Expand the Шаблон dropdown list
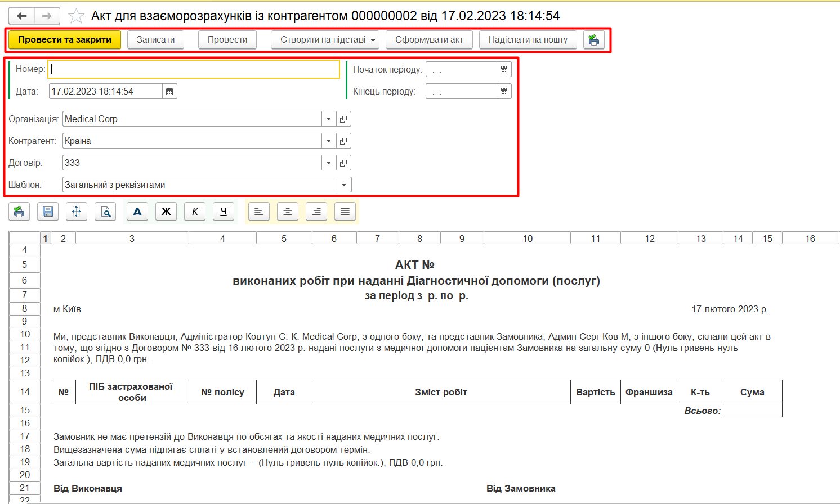Image resolution: width=840 pixels, height=504 pixels. coord(344,185)
